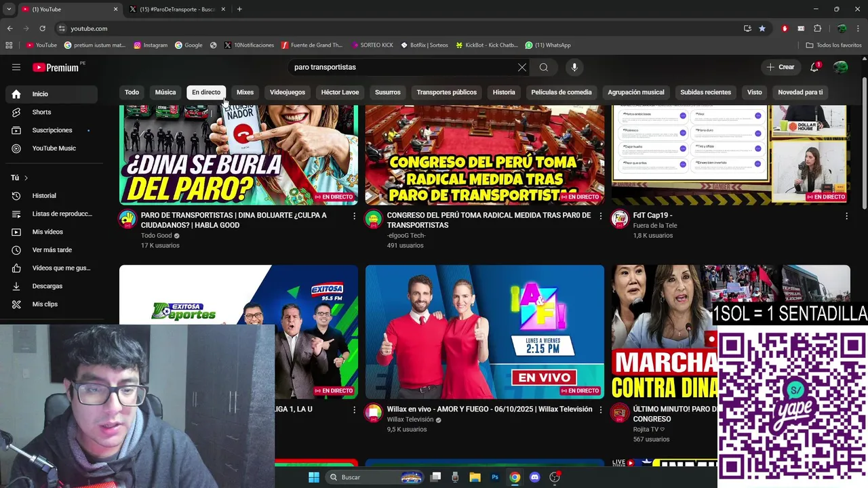Open the YouTube account avatar menu
868x488 pixels.
pos(840,67)
